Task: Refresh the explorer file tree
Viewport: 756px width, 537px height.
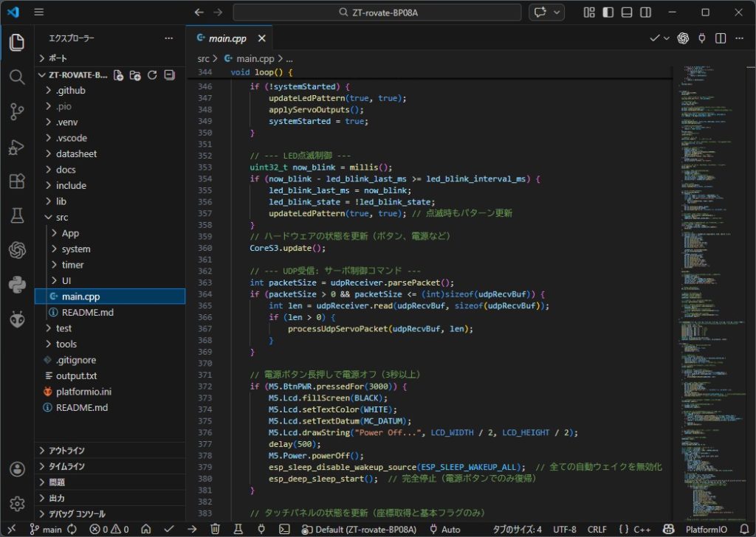Action: [x=152, y=75]
